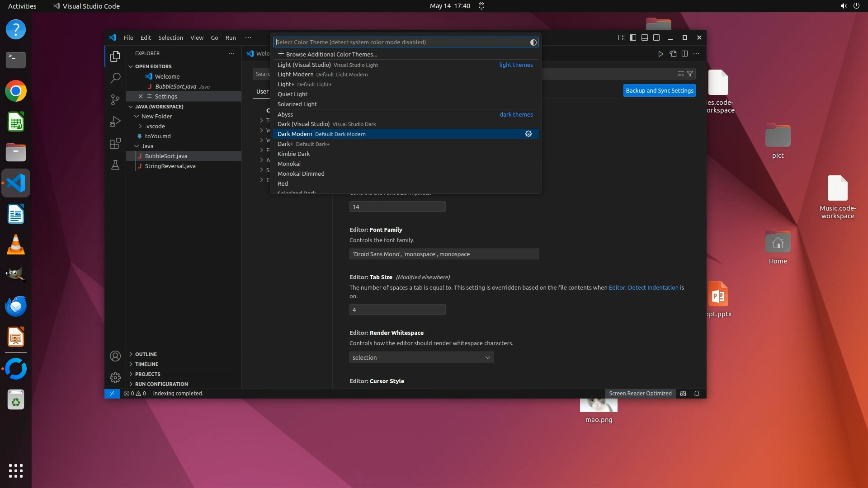
Task: Click the Run play icon in editor toolbar
Action: coord(660,54)
